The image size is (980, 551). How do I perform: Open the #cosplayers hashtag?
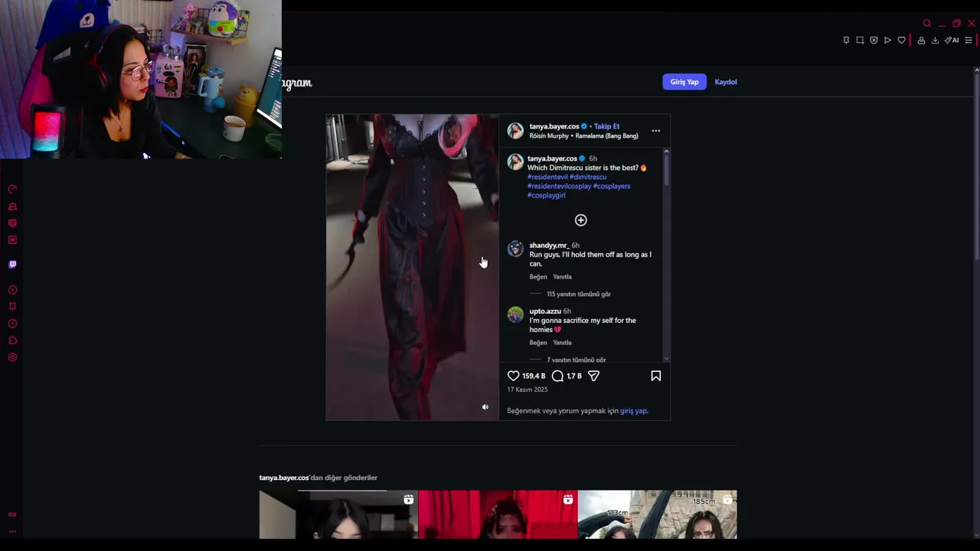612,186
